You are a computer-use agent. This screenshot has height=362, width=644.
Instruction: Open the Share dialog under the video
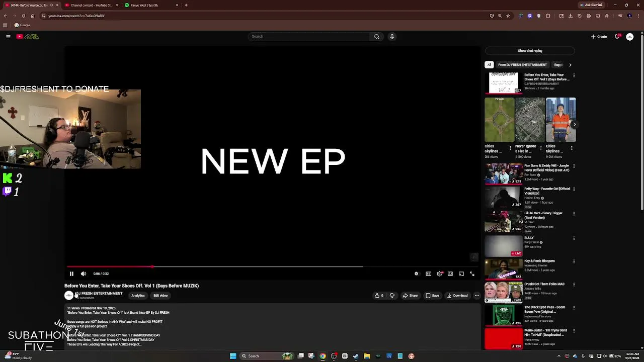click(410, 296)
